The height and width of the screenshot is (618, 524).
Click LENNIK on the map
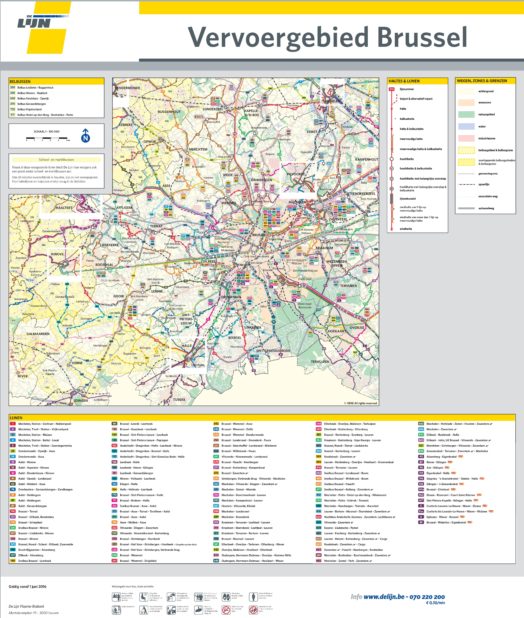156,291
